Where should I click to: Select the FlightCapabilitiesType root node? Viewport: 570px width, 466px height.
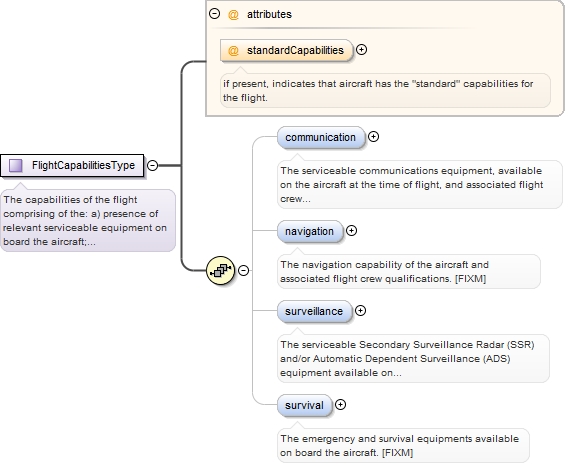click(x=72, y=165)
